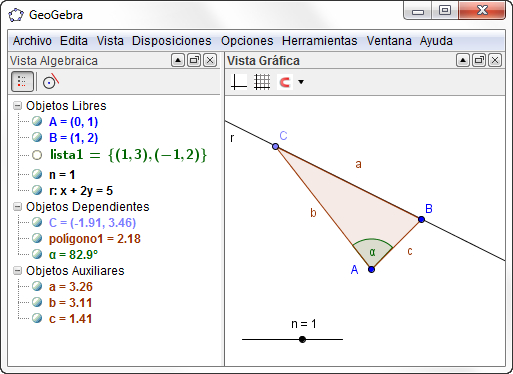Screen dimensions: 513x374
Task: Open the point capture dropdown arrow
Action: click(x=301, y=82)
